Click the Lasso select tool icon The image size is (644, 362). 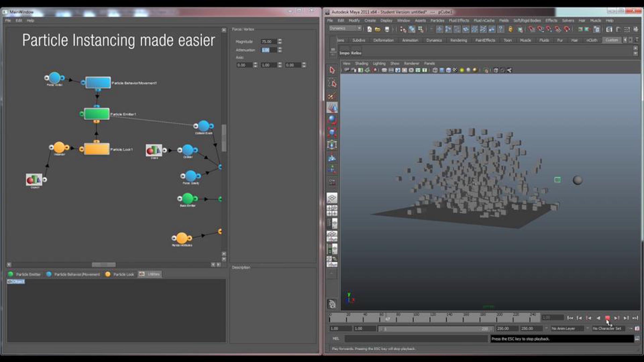332,83
